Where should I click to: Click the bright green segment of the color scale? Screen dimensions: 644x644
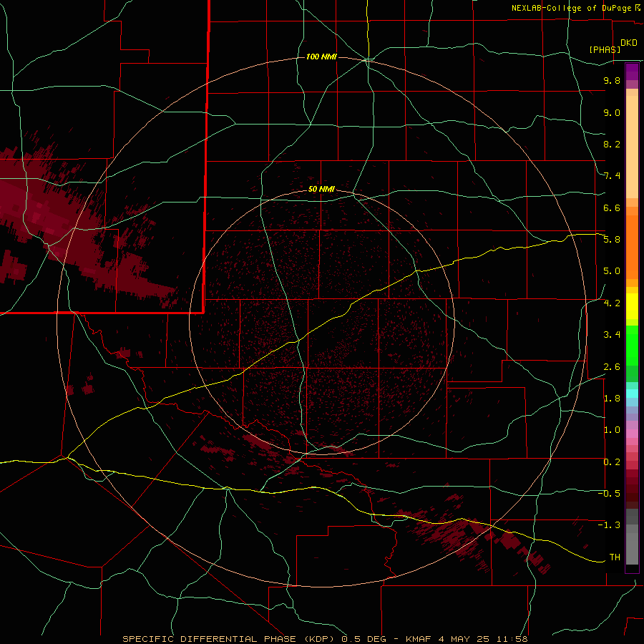pyautogui.click(x=632, y=346)
